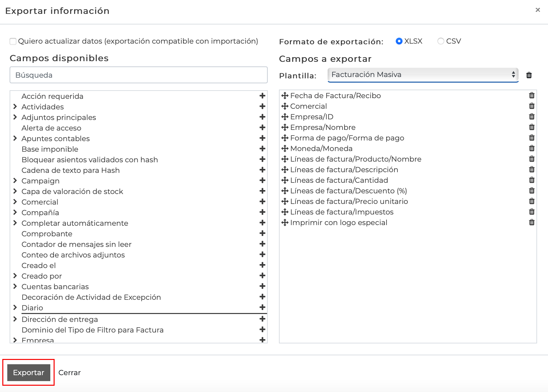Select the CSV export format
The image size is (548, 392).
pyautogui.click(x=441, y=41)
